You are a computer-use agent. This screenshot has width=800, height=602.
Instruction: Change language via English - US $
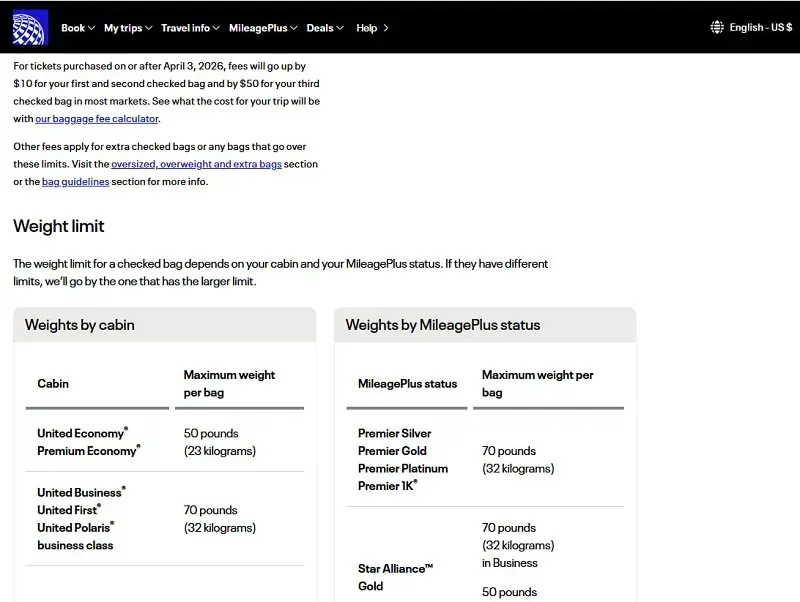point(760,27)
